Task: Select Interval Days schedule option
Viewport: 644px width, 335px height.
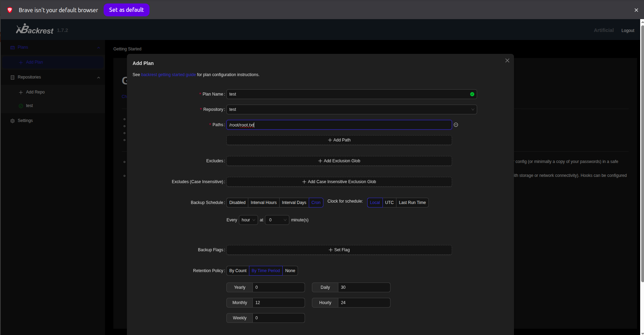Action: (x=294, y=203)
